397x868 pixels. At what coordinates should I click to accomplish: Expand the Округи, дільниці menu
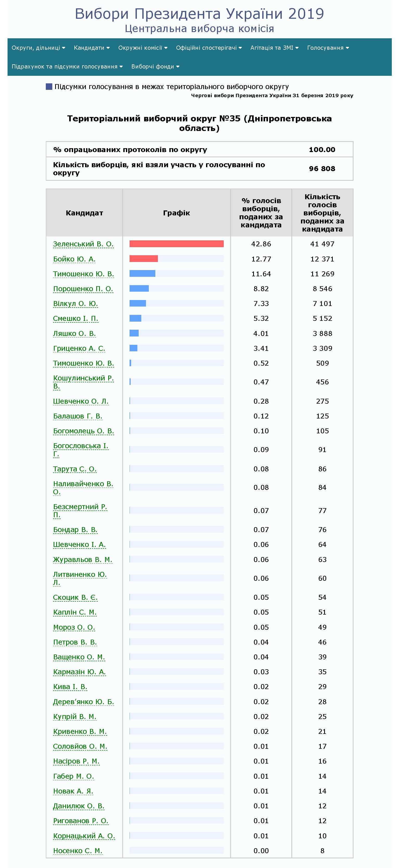point(39,48)
